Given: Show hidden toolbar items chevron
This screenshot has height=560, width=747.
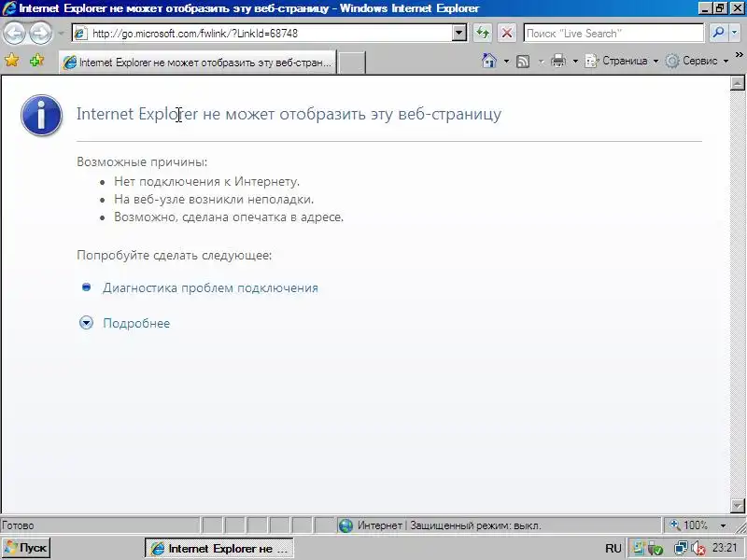Looking at the screenshot, I should click(739, 55).
